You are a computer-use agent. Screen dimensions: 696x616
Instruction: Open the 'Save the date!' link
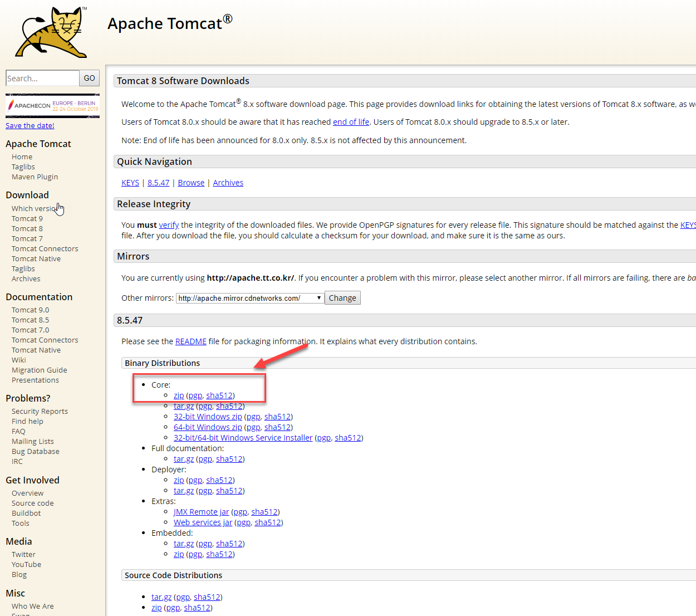pyautogui.click(x=30, y=125)
